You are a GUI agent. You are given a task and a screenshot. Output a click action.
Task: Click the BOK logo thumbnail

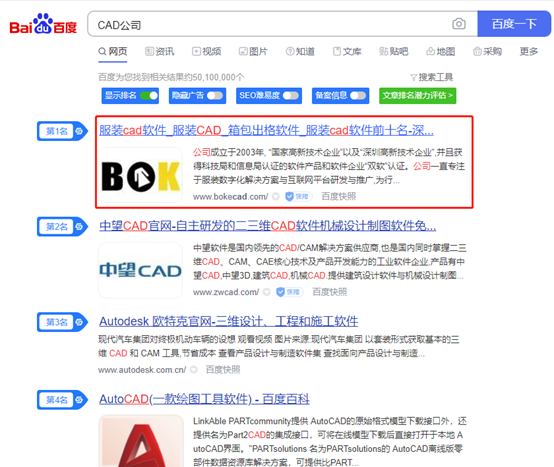coord(141,175)
